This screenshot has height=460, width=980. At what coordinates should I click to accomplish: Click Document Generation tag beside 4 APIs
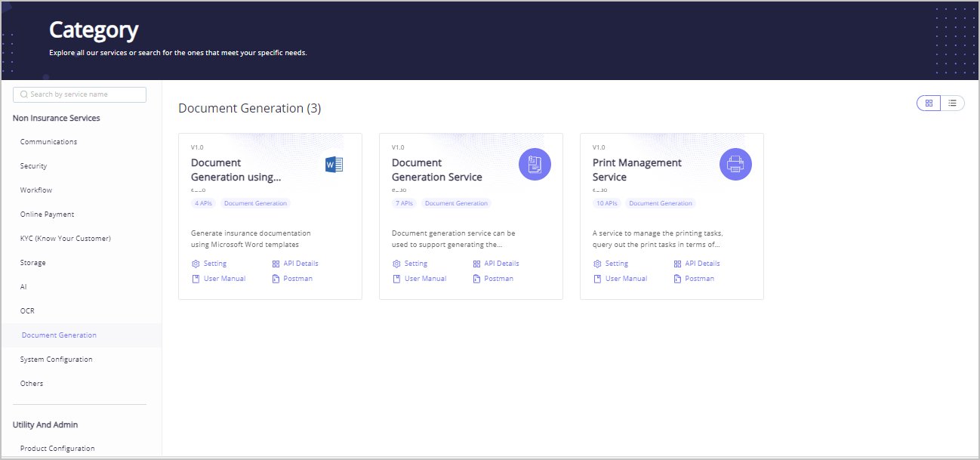tap(255, 203)
